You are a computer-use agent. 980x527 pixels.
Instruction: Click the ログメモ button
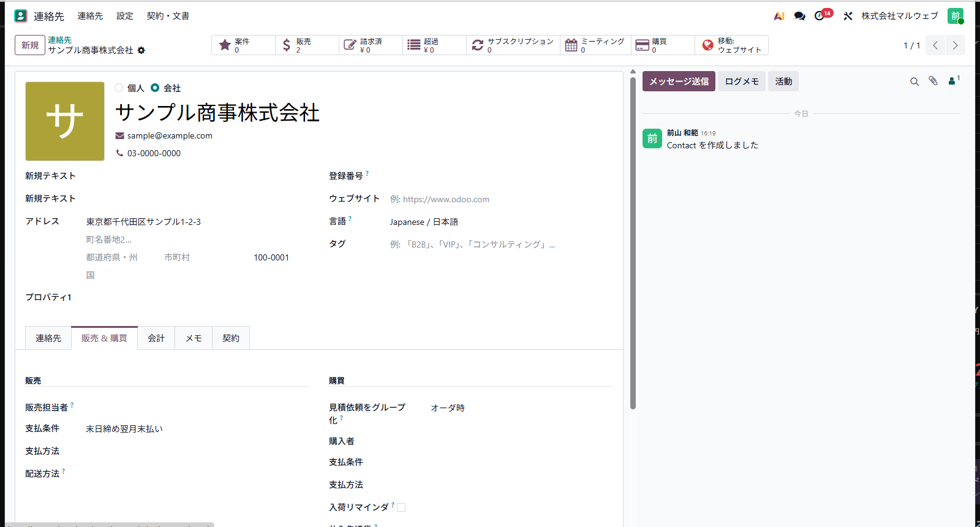(742, 82)
